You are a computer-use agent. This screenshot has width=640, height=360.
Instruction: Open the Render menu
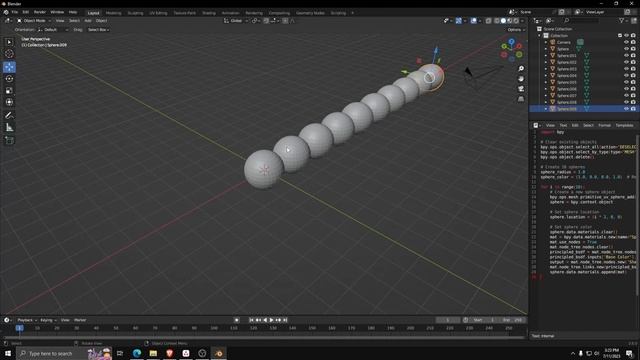click(40, 12)
